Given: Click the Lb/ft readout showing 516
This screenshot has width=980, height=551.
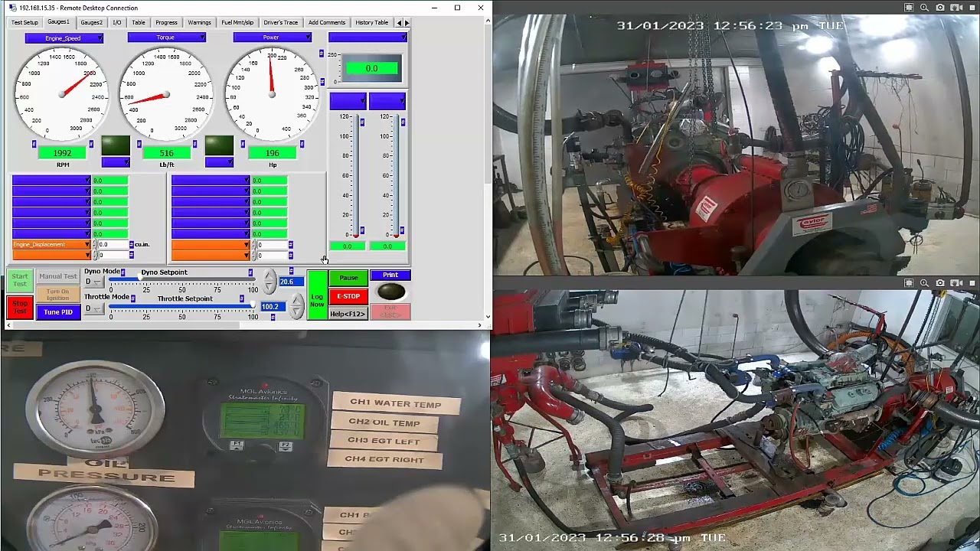Looking at the screenshot, I should pyautogui.click(x=166, y=153).
